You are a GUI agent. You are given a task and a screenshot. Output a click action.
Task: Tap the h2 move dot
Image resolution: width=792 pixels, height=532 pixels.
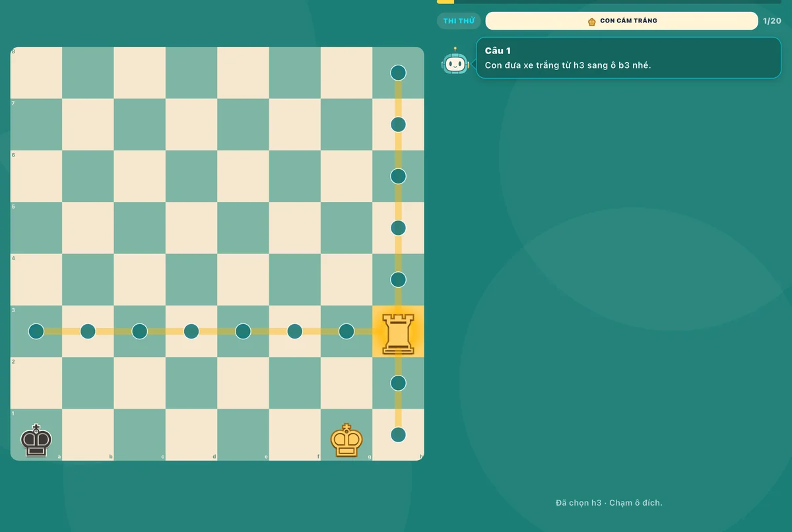tap(398, 383)
